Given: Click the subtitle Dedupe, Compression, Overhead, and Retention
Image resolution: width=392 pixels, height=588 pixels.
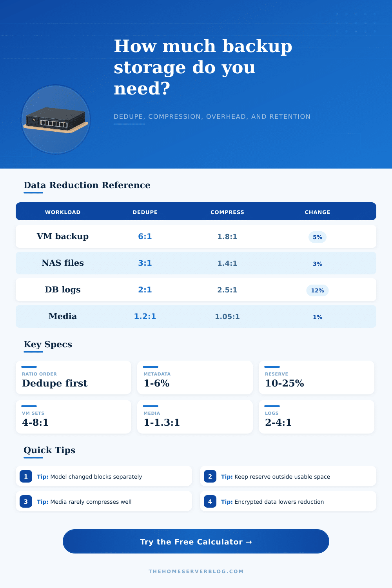Looking at the screenshot, I should click(212, 116).
